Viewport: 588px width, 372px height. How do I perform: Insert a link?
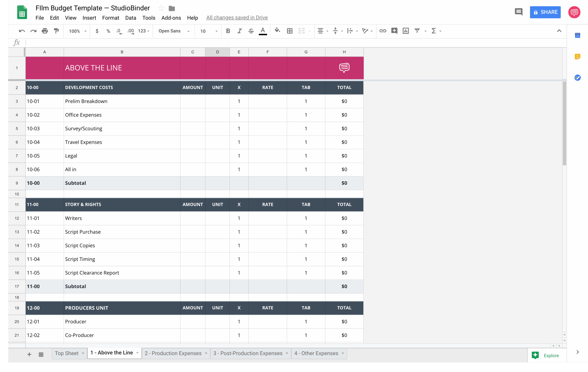383,31
